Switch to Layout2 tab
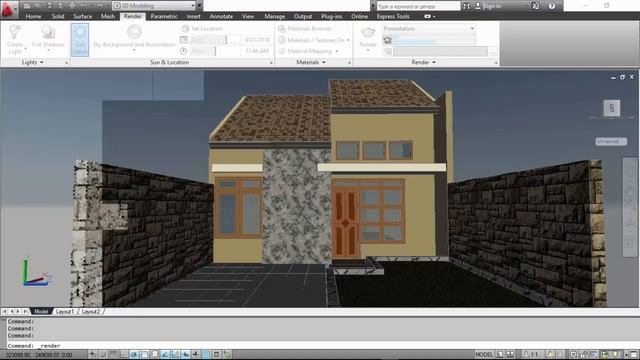This screenshot has width=640, height=360. click(x=91, y=311)
